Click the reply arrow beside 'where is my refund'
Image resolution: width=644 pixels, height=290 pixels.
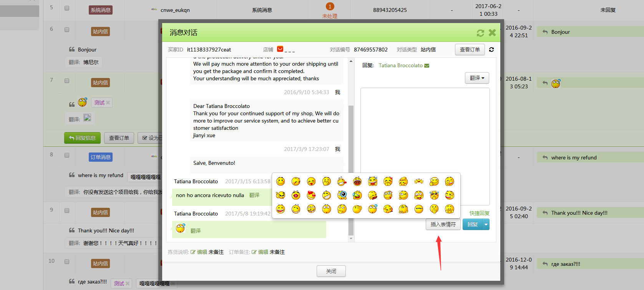coord(545,157)
